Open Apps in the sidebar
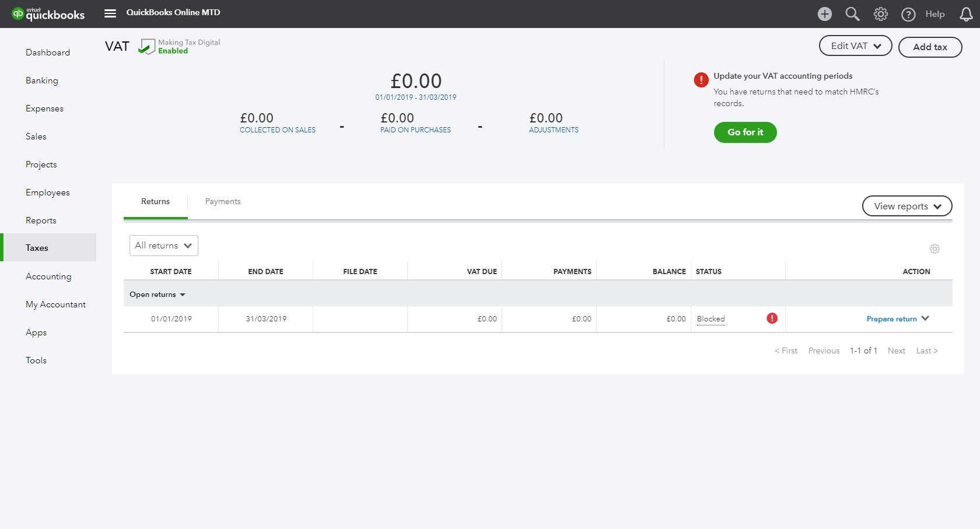 [36, 332]
